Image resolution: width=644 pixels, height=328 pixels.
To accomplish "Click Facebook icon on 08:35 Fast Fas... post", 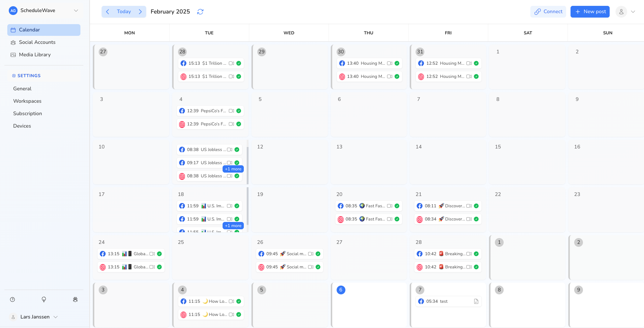I will [341, 206].
